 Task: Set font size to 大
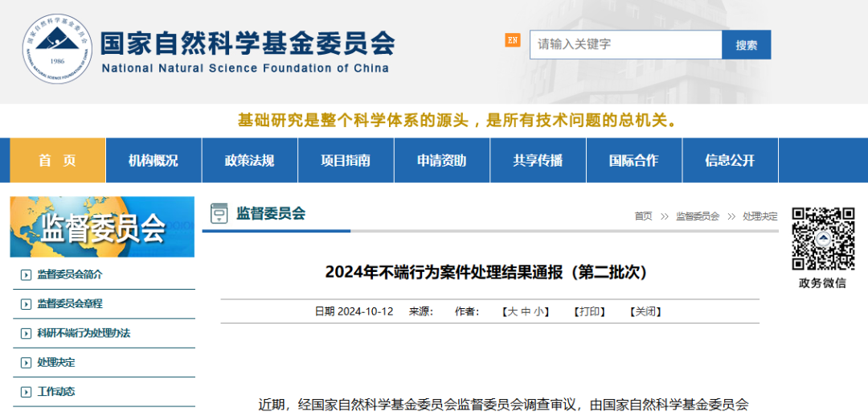(513, 311)
